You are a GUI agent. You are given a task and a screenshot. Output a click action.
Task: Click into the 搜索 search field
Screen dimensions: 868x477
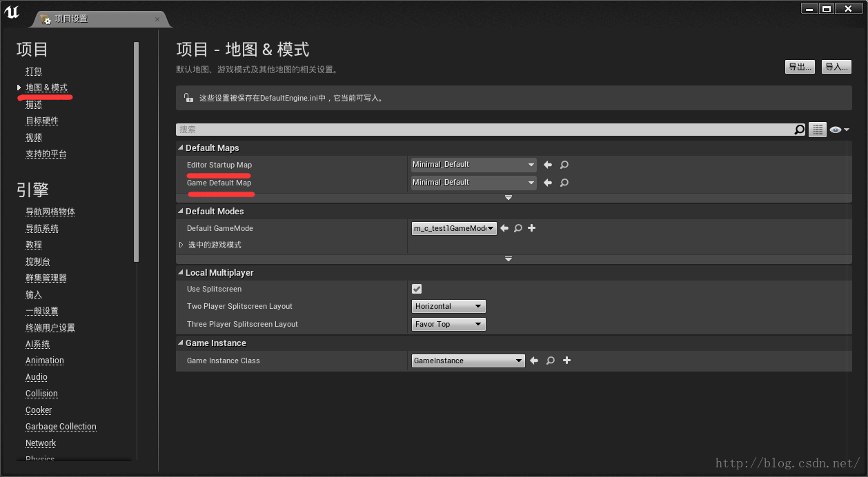(484, 130)
